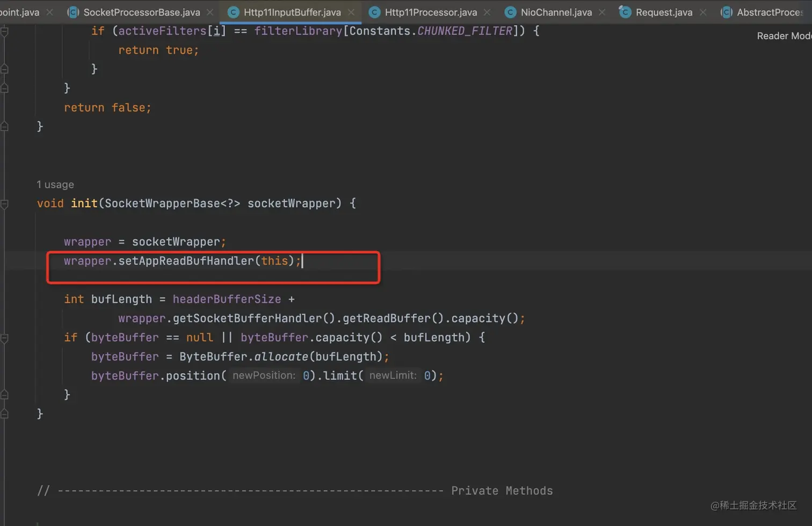812x526 pixels.
Task: Click the Http11Processor.java class file icon
Action: pos(375,12)
